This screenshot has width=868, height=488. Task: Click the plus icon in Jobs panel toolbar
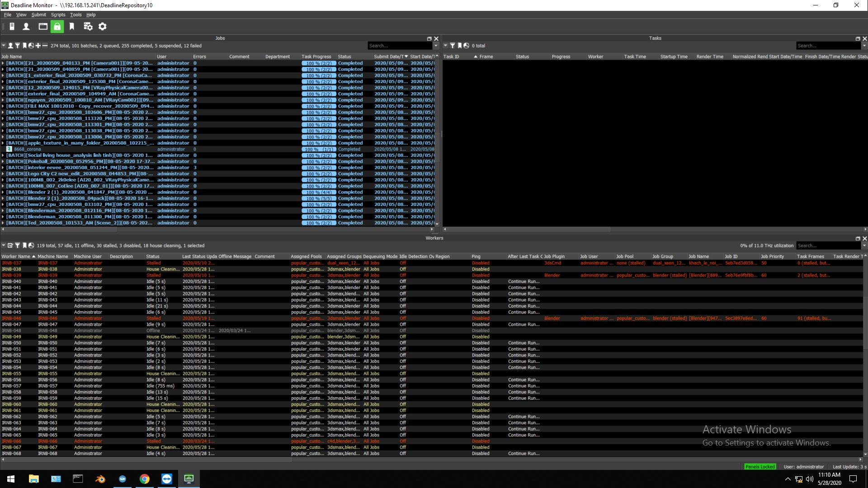(38, 46)
